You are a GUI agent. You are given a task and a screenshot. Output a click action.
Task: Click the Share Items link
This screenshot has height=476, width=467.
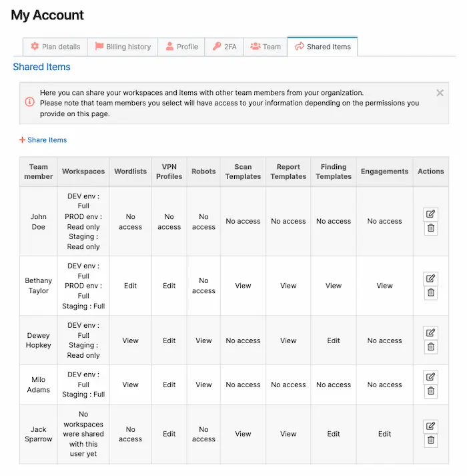click(x=43, y=140)
